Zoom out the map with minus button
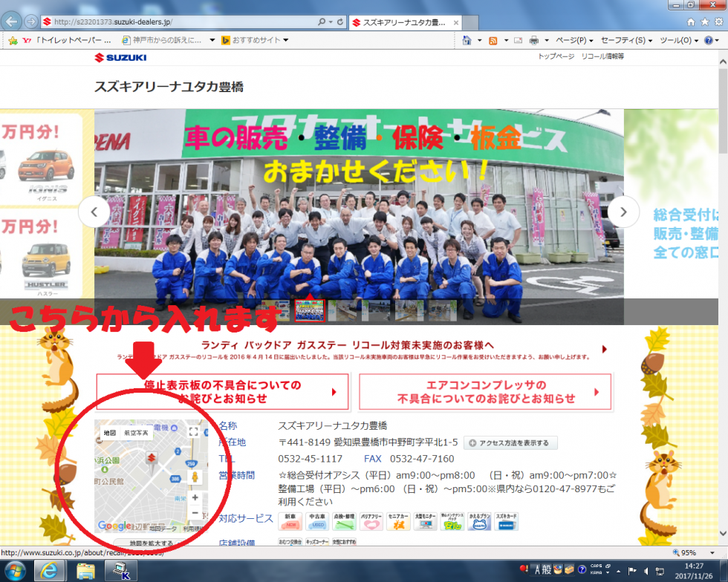The image size is (728, 582). pos(195,513)
